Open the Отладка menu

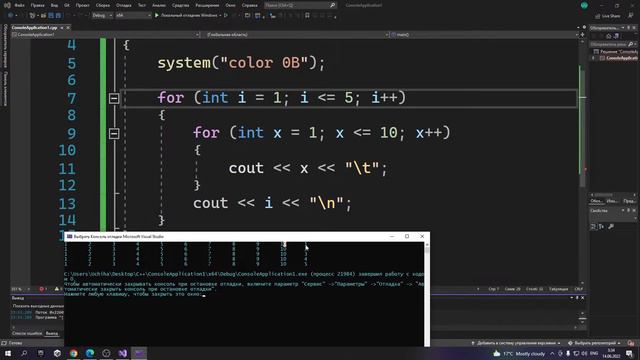[x=123, y=5]
